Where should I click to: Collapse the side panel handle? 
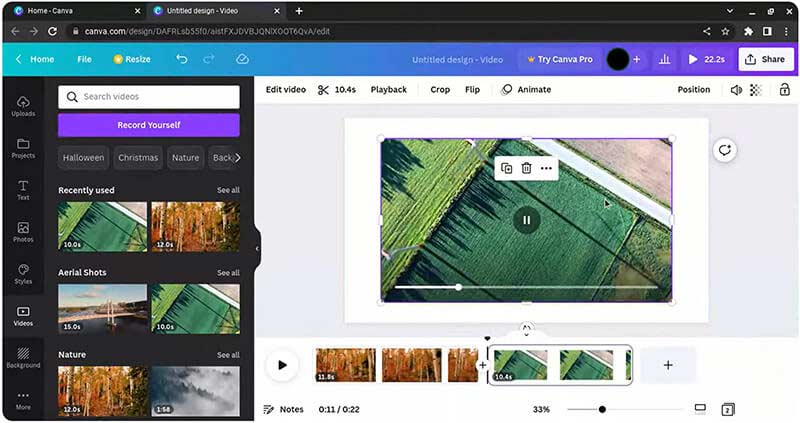257,248
